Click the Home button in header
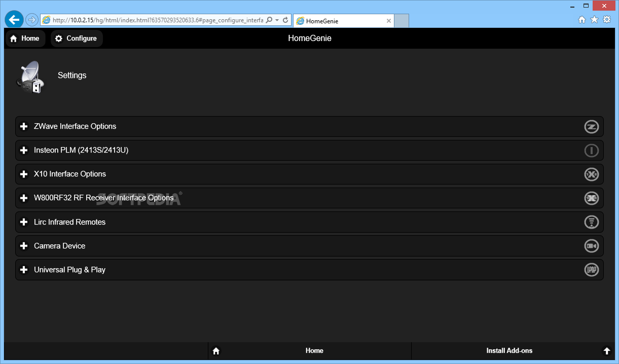 coord(25,39)
